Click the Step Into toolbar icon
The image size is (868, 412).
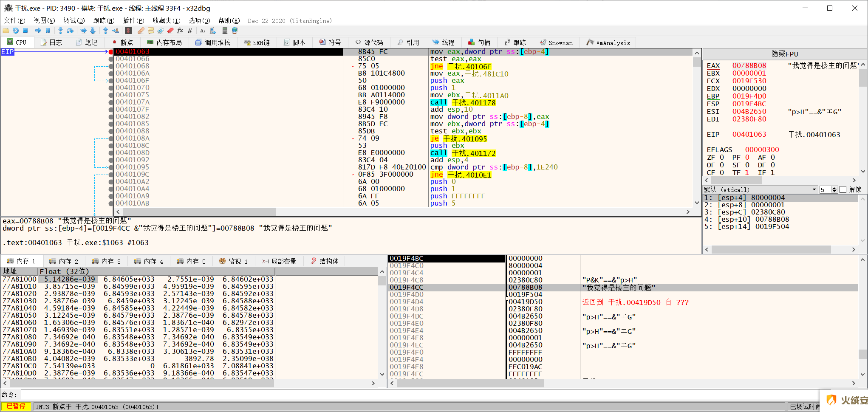point(60,31)
